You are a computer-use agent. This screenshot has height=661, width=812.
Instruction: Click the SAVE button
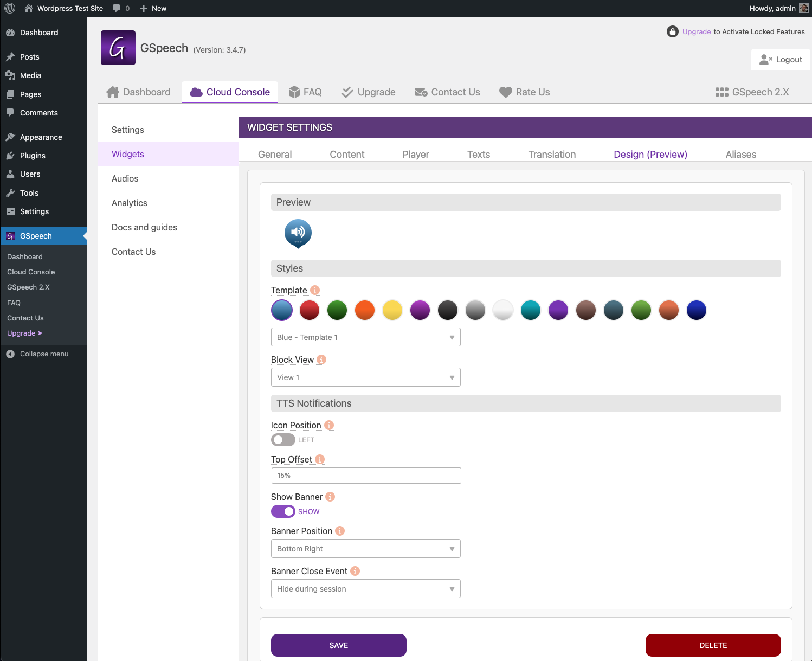(339, 645)
